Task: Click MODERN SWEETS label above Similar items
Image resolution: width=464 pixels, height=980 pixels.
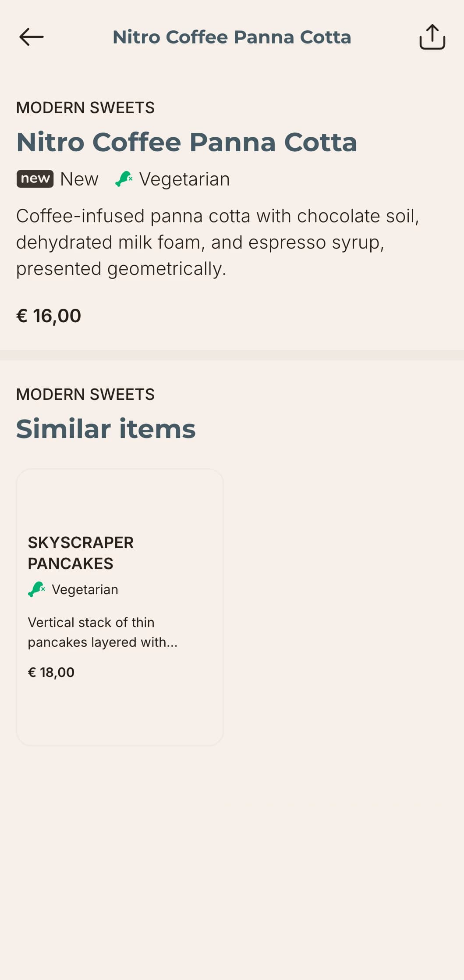Action: pos(85,395)
